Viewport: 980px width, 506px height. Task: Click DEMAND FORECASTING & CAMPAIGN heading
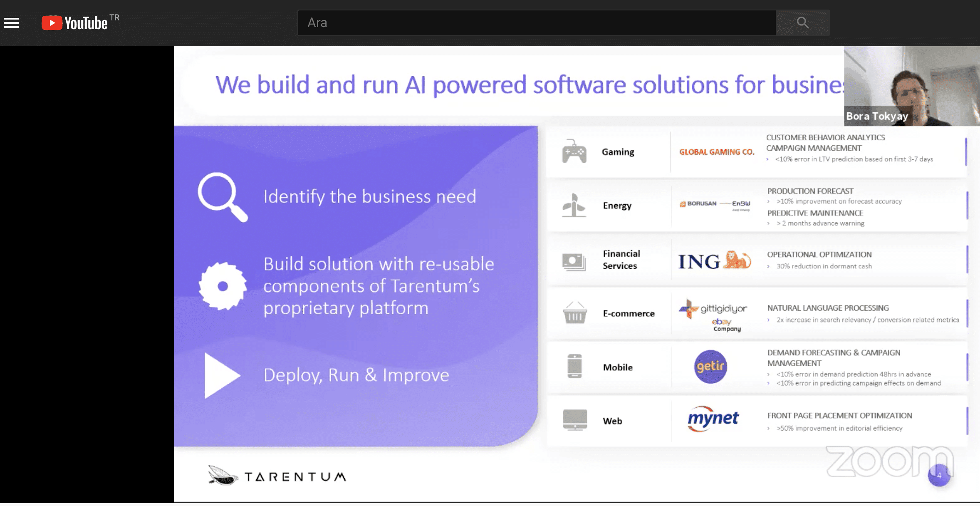834,357
